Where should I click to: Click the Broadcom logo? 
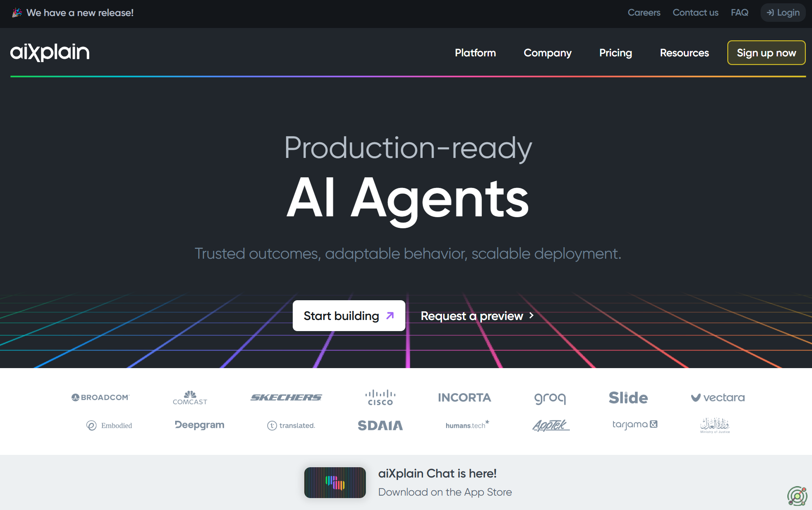click(100, 397)
